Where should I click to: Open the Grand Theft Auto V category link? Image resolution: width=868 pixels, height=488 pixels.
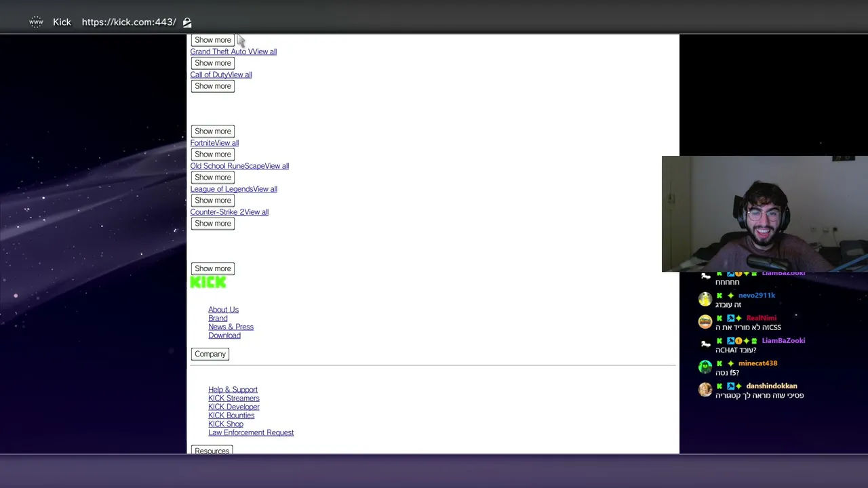point(220,52)
